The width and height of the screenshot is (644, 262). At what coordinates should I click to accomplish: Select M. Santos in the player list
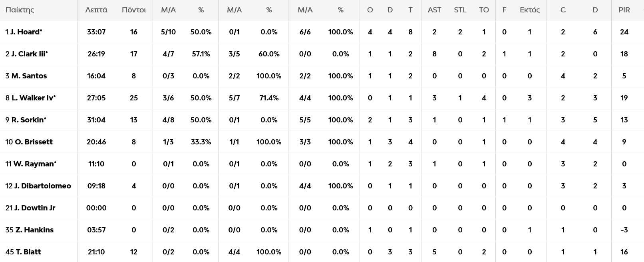[29, 76]
